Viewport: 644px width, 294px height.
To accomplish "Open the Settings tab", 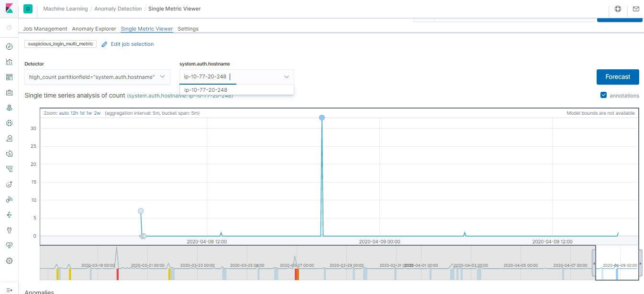I will (188, 29).
